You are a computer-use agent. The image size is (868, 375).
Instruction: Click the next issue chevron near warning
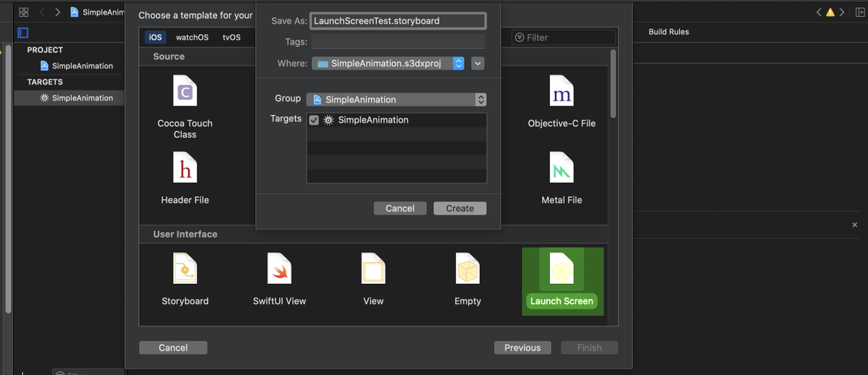[x=841, y=12]
